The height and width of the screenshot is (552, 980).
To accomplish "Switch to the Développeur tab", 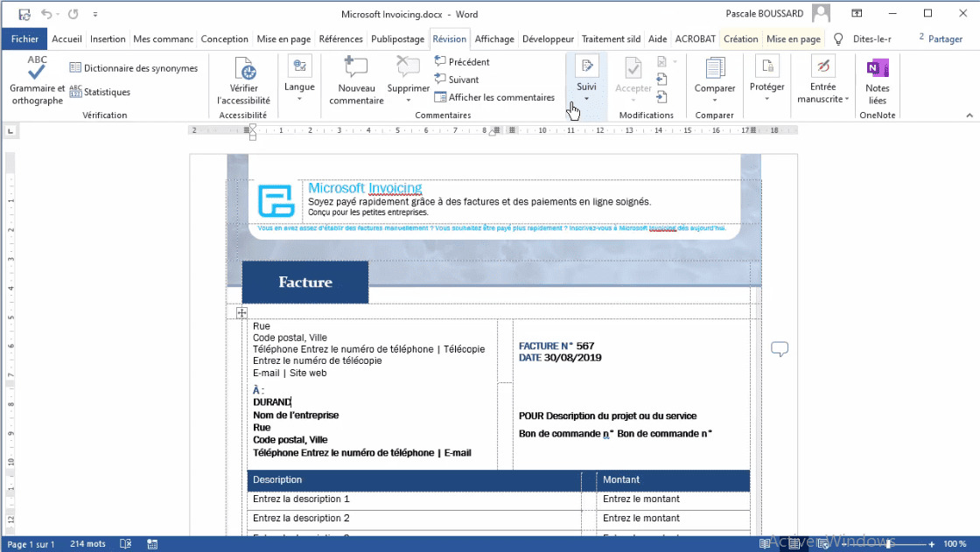I will point(548,38).
